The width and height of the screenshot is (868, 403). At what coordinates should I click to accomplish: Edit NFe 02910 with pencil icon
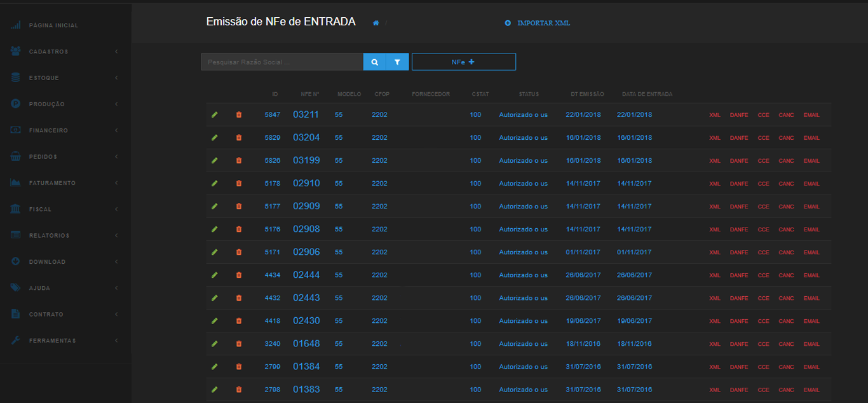click(215, 184)
